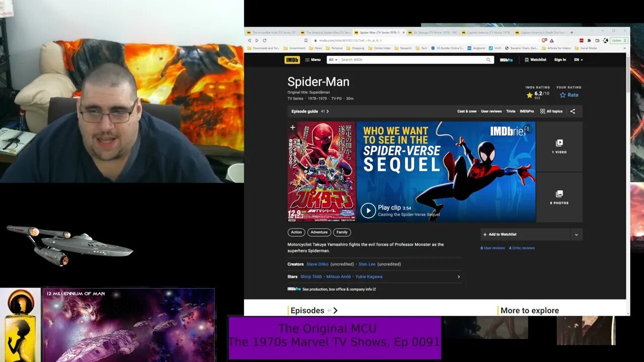The width and height of the screenshot is (644, 362).
Task: Open the Social Media bookmarks folder
Action: tap(586, 48)
